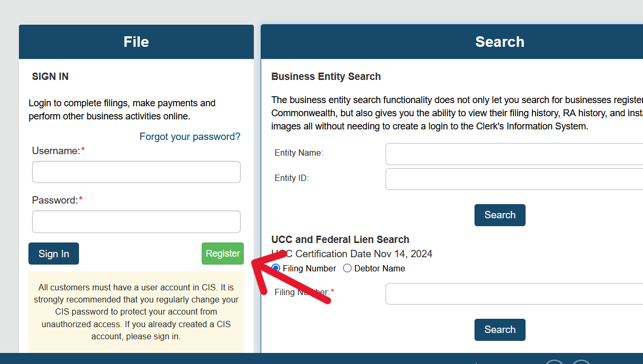
Task: Click the Entity ID text box
Action: click(x=514, y=179)
